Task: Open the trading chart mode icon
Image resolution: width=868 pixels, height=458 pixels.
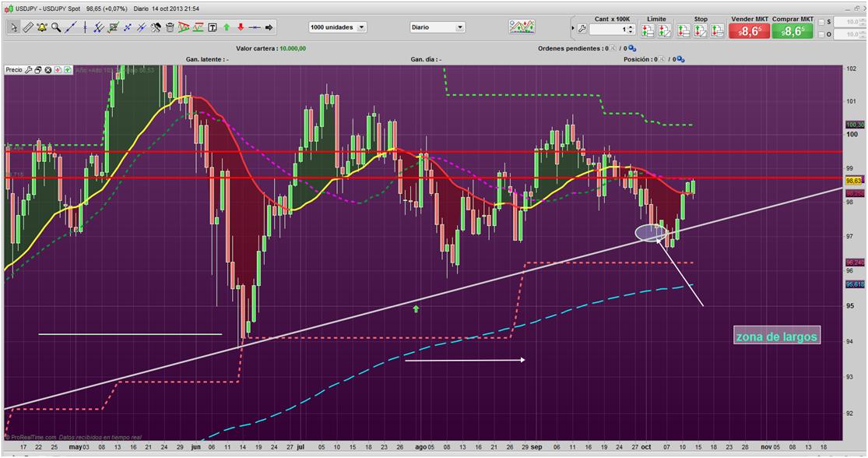Action: click(x=522, y=26)
